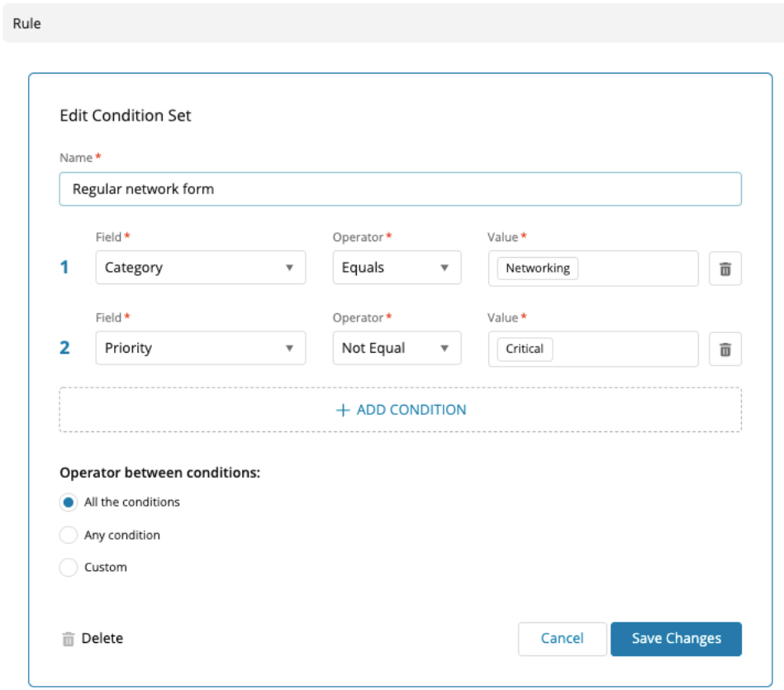Image resolution: width=784 pixels, height=690 pixels.
Task: Open the Category field dropdown
Action: click(200, 268)
